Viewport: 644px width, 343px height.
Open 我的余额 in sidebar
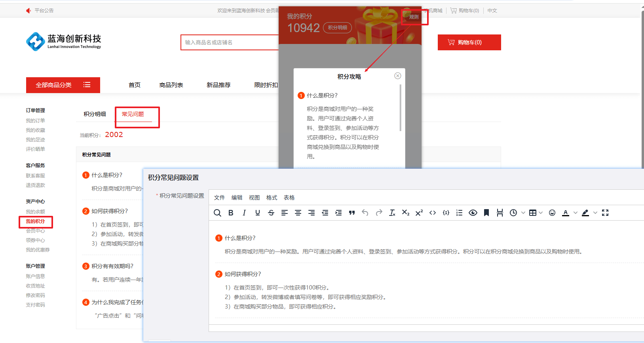[35, 212]
